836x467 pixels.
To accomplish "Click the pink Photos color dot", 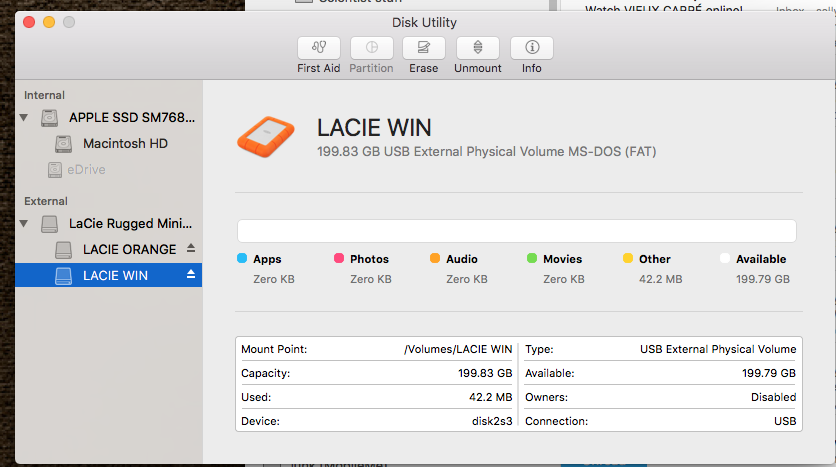I will 339,259.
